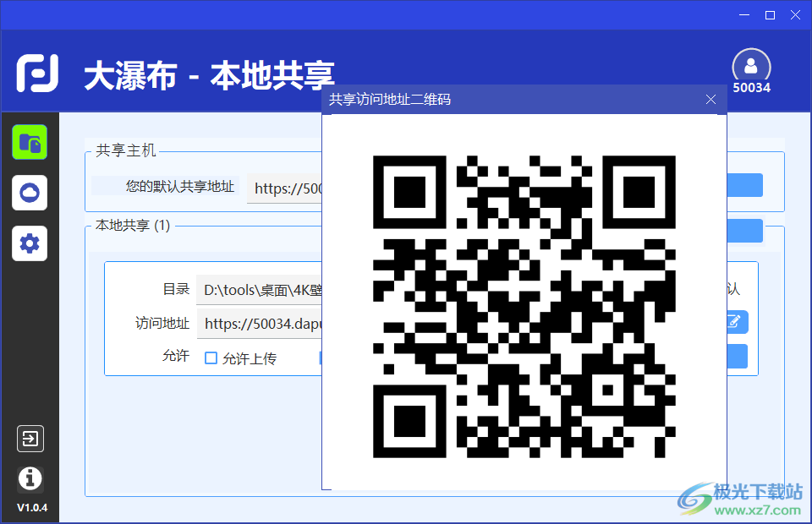Click the 目录 path field

(x=259, y=290)
